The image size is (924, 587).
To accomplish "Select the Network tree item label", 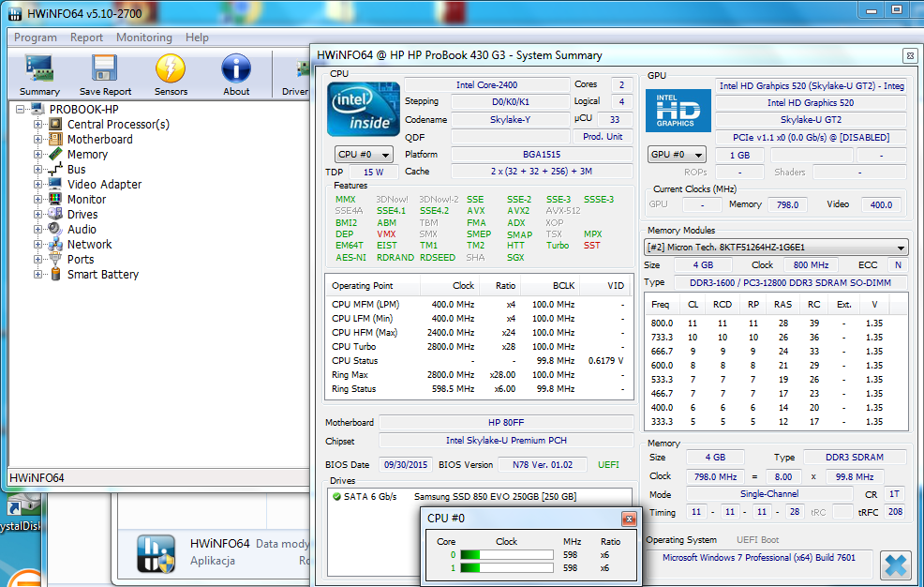I will pyautogui.click(x=90, y=244).
